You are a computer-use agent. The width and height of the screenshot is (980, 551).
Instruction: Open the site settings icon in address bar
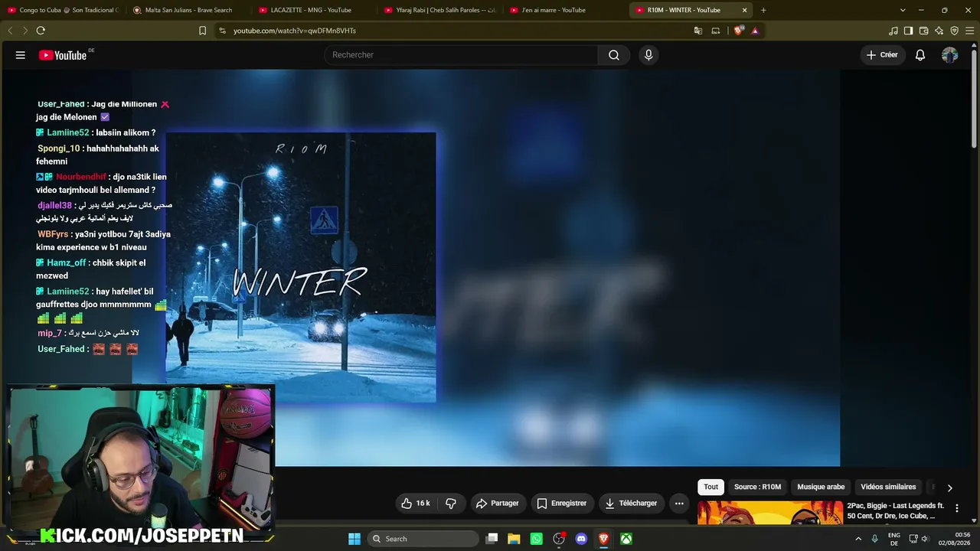(x=222, y=31)
